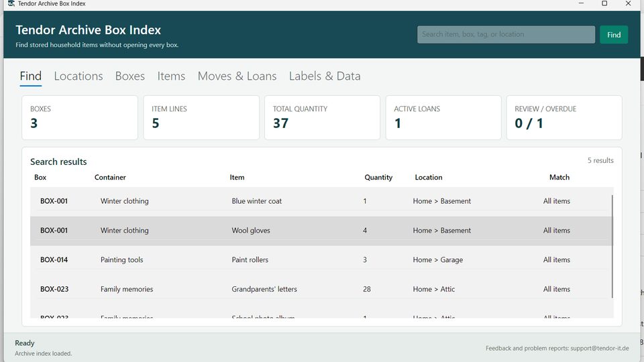Minimize the Tendor Archive Box Index window
644x362 pixels.
581,3
